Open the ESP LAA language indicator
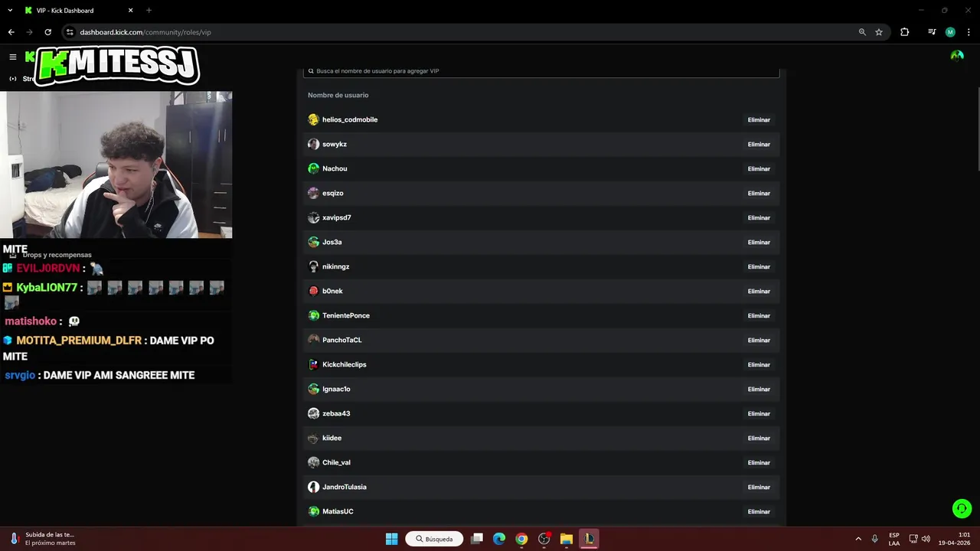980x551 pixels. click(x=894, y=539)
